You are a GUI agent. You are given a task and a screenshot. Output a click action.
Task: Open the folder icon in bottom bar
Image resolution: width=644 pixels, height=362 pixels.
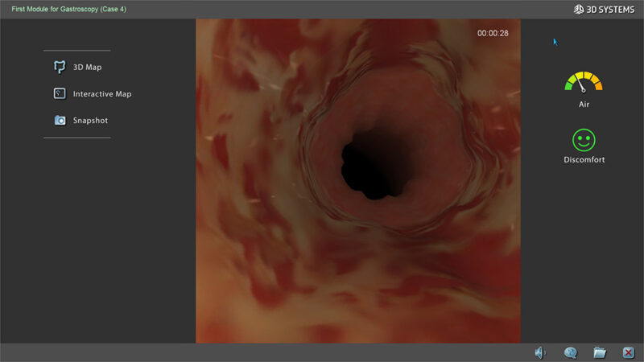click(600, 352)
